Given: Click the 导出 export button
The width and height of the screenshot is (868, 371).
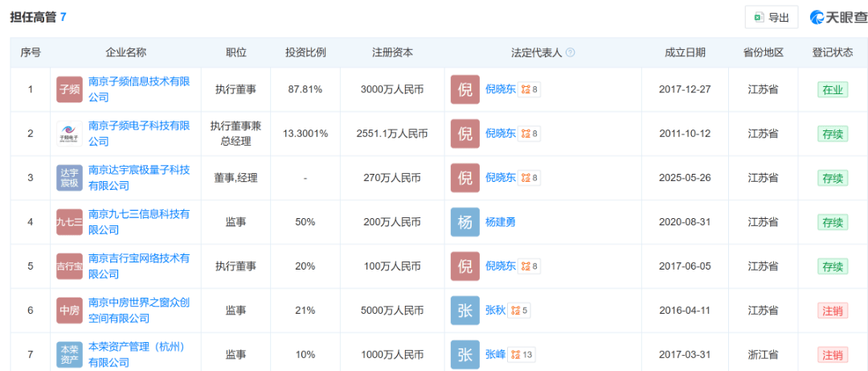Looking at the screenshot, I should pyautogui.click(x=771, y=17).
